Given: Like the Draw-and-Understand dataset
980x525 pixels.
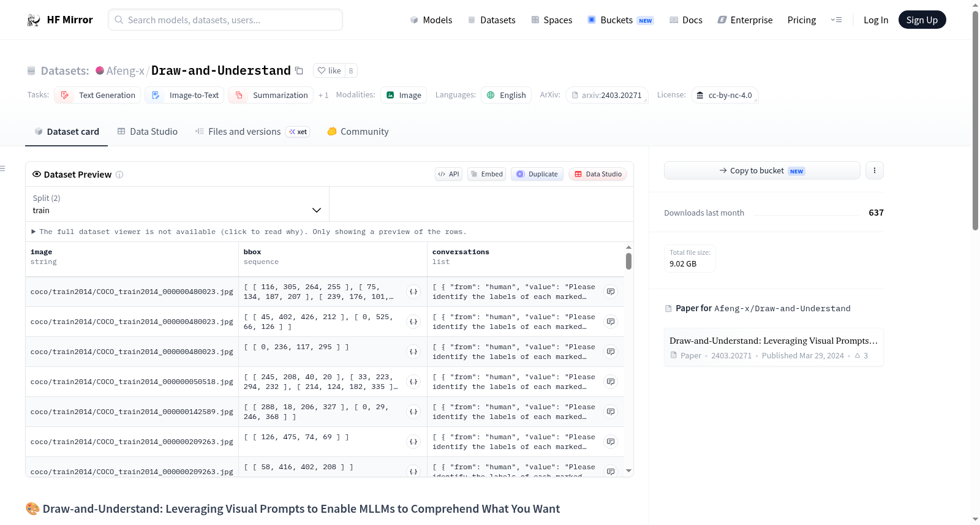Looking at the screenshot, I should pos(329,70).
